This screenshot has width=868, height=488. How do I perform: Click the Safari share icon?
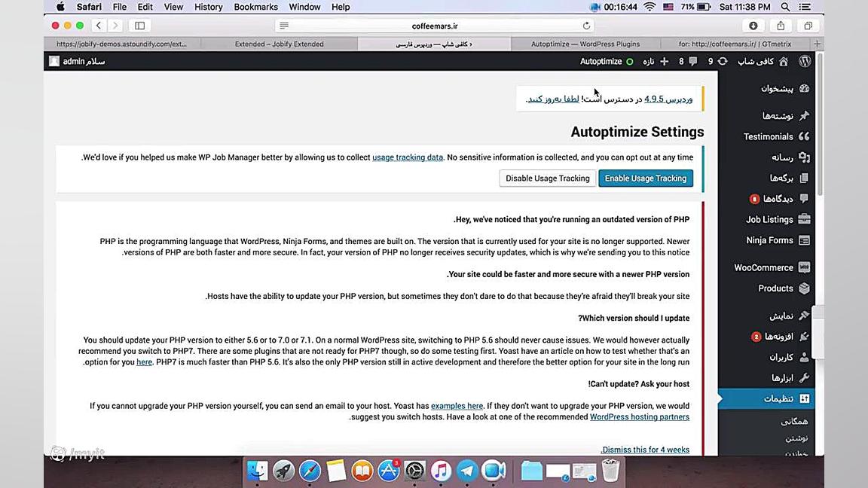pos(781,26)
